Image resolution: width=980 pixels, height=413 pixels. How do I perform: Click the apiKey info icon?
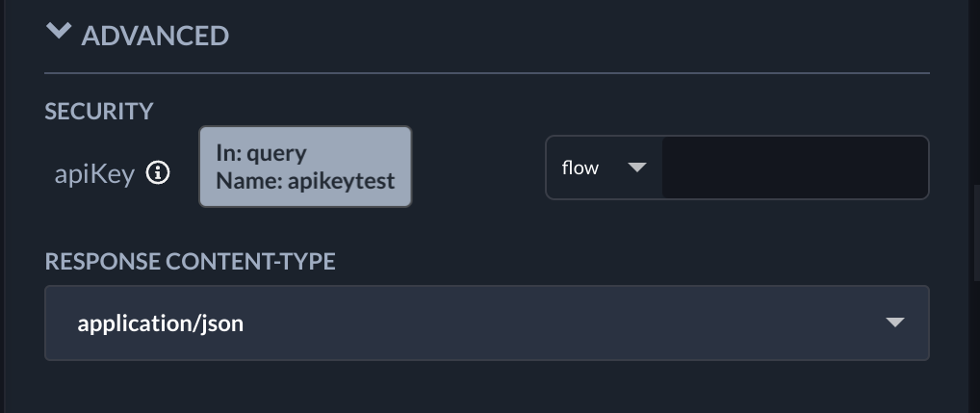(158, 173)
